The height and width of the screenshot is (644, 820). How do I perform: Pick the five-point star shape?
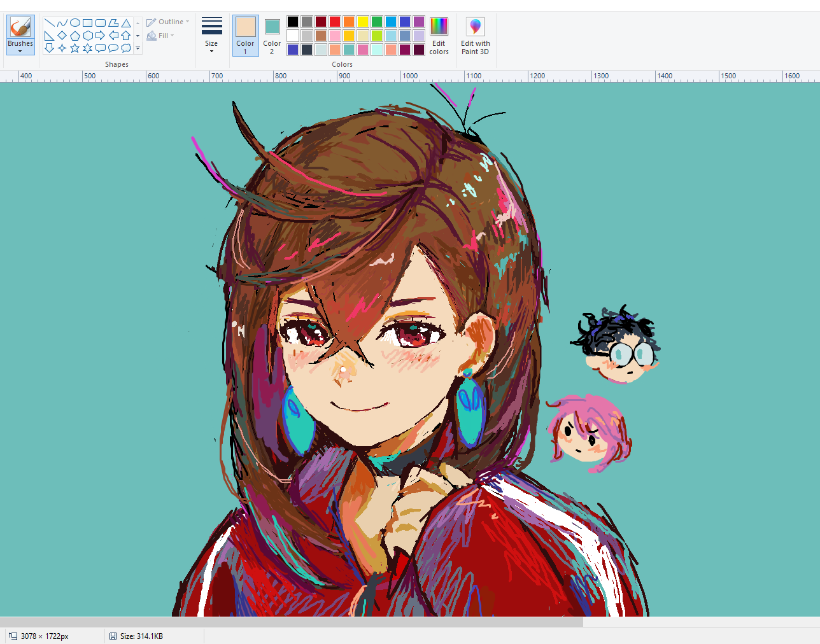tap(74, 48)
